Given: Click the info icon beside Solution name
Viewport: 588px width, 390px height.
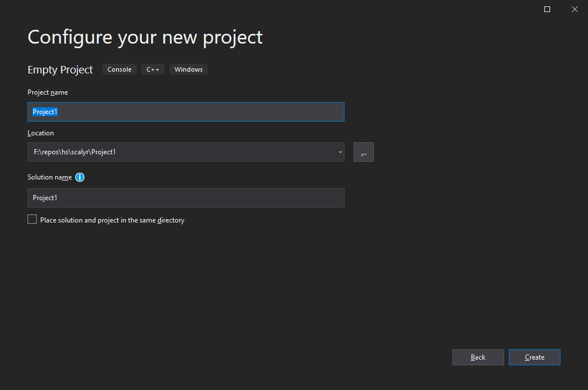Looking at the screenshot, I should 80,177.
